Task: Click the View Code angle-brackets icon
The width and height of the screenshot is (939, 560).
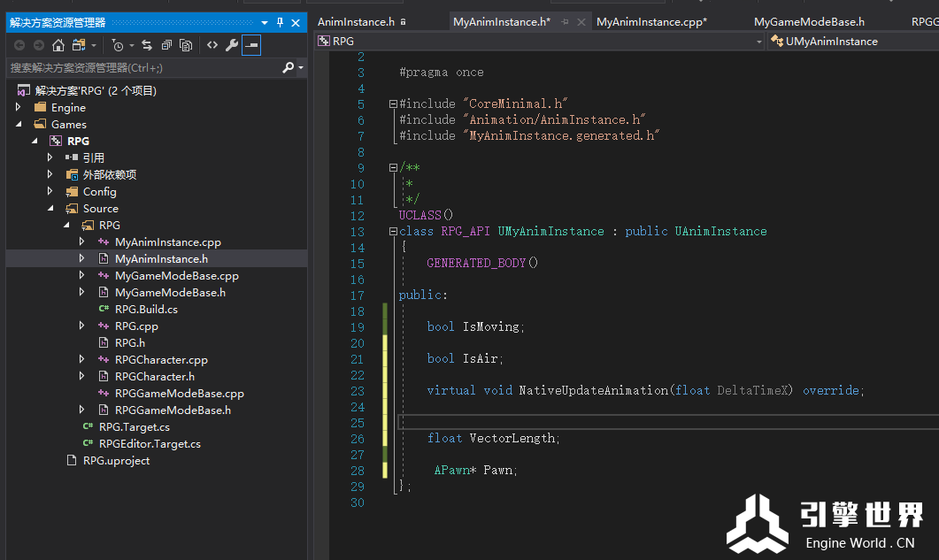Action: click(212, 45)
